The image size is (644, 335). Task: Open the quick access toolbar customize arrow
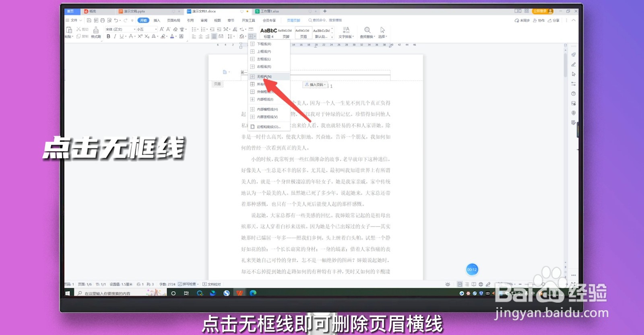[x=132, y=20]
